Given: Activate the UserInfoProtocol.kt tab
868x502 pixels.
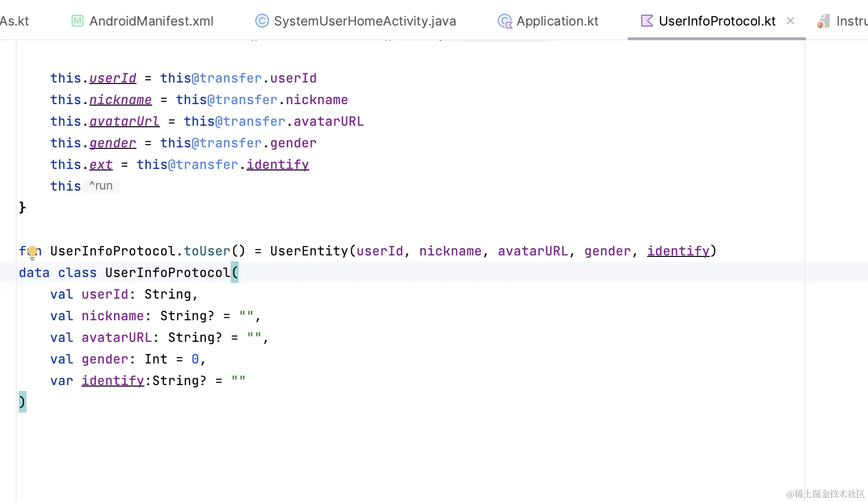Looking at the screenshot, I should point(717,21).
